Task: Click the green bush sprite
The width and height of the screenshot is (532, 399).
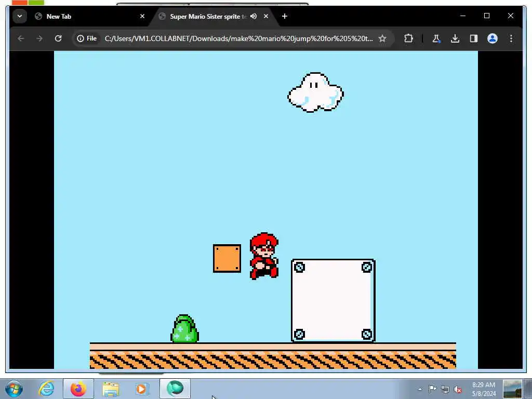Action: pyautogui.click(x=184, y=328)
